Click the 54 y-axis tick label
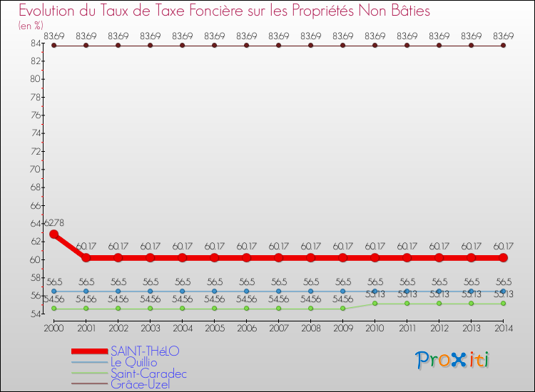 pyautogui.click(x=36, y=314)
